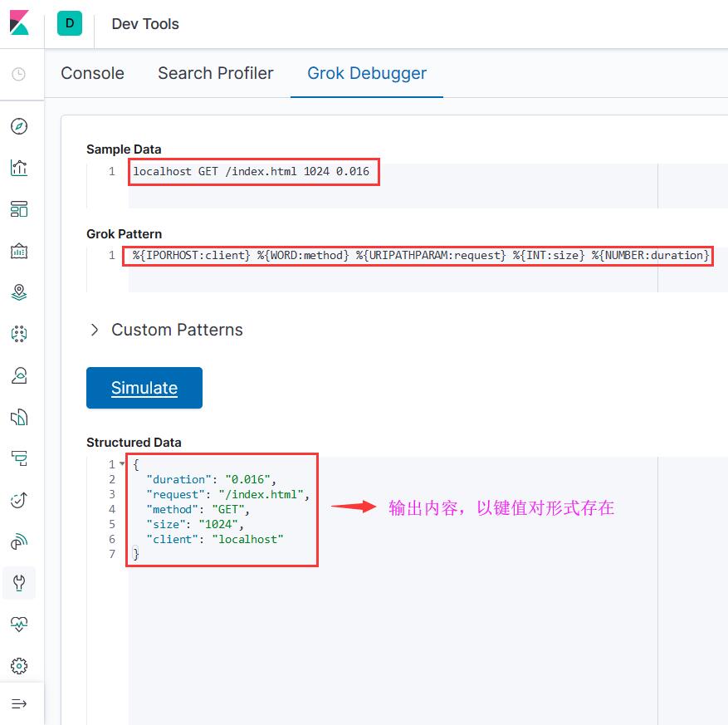Image resolution: width=728 pixels, height=725 pixels.
Task: Open Recently viewed clock icon
Action: click(18, 74)
